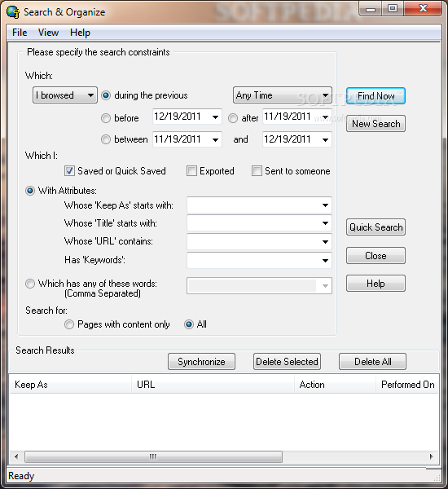Expand the 'Title' starts with combo box

point(325,223)
